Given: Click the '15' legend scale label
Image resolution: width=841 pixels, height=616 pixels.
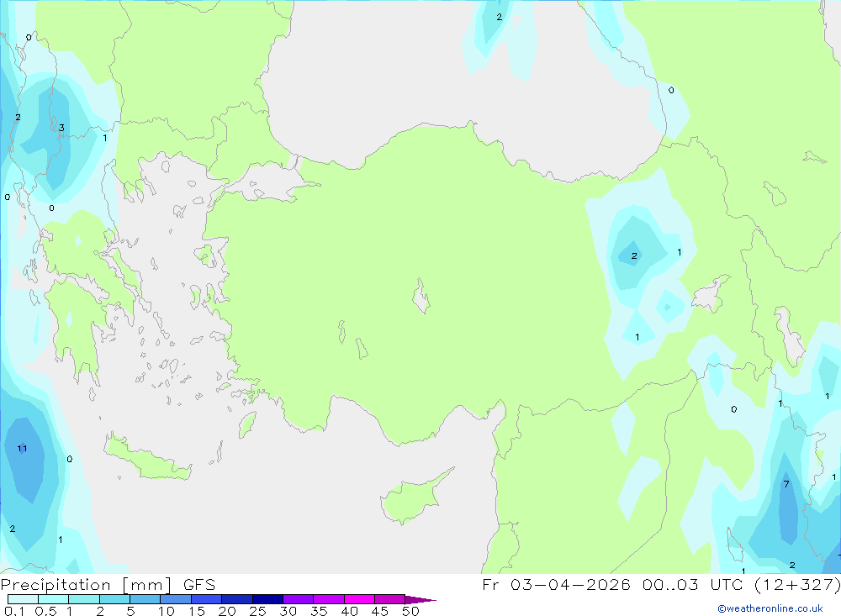Looking at the screenshot, I should (197, 611).
